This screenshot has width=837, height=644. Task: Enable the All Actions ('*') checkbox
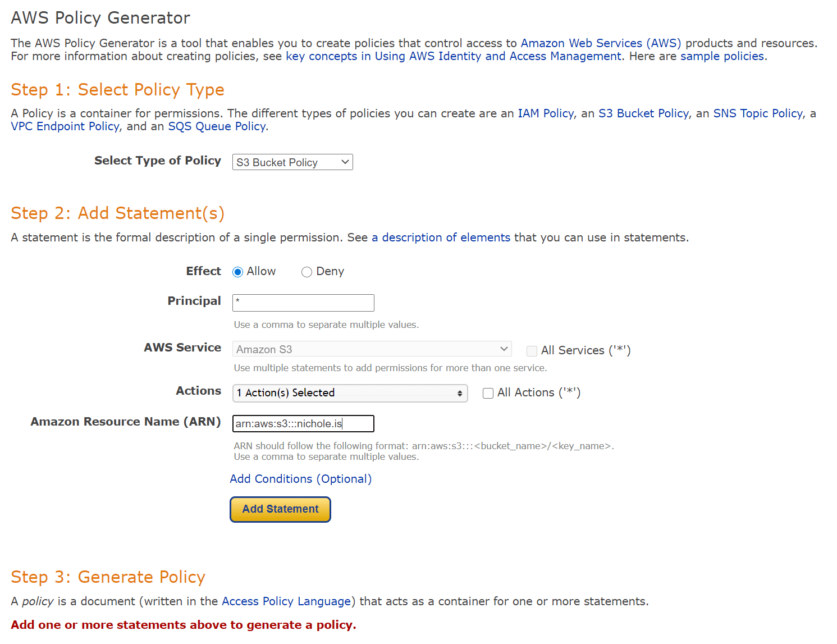click(x=488, y=393)
